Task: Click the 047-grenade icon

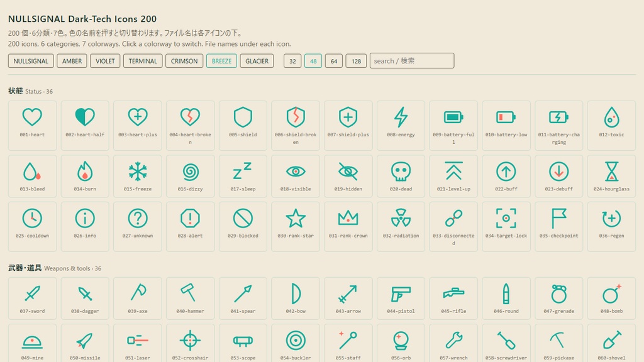Action: (x=559, y=294)
